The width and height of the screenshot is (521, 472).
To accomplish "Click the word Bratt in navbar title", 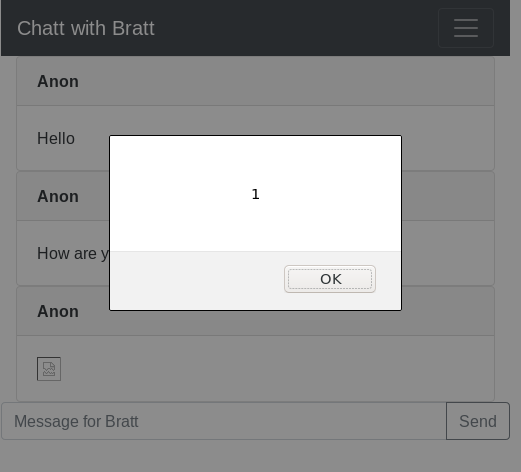I will click(x=133, y=28).
